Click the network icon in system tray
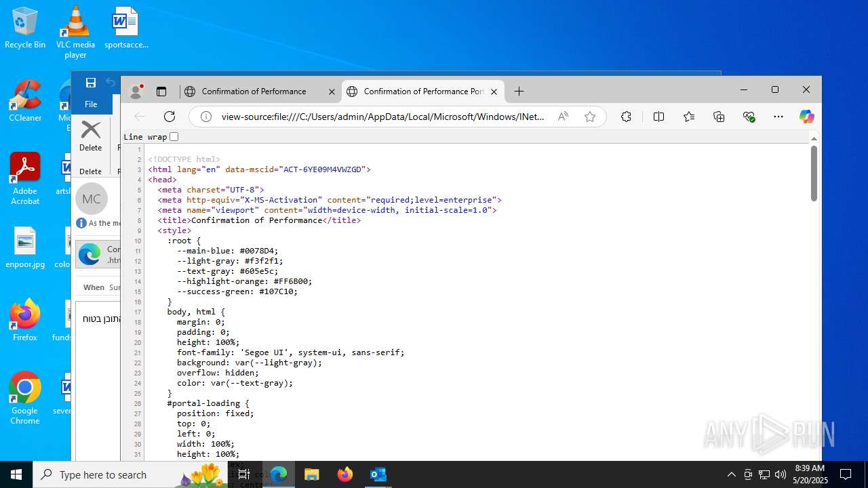 [764, 474]
